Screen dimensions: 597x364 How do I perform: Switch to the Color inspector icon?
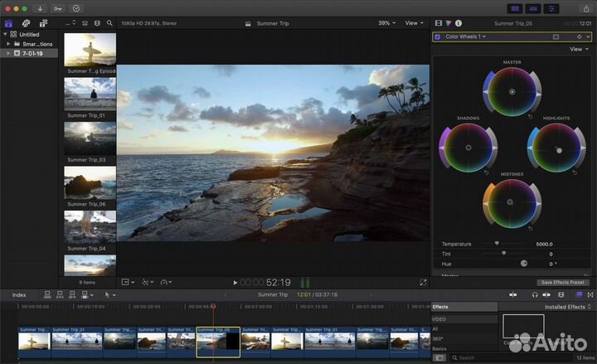pyautogui.click(x=449, y=23)
